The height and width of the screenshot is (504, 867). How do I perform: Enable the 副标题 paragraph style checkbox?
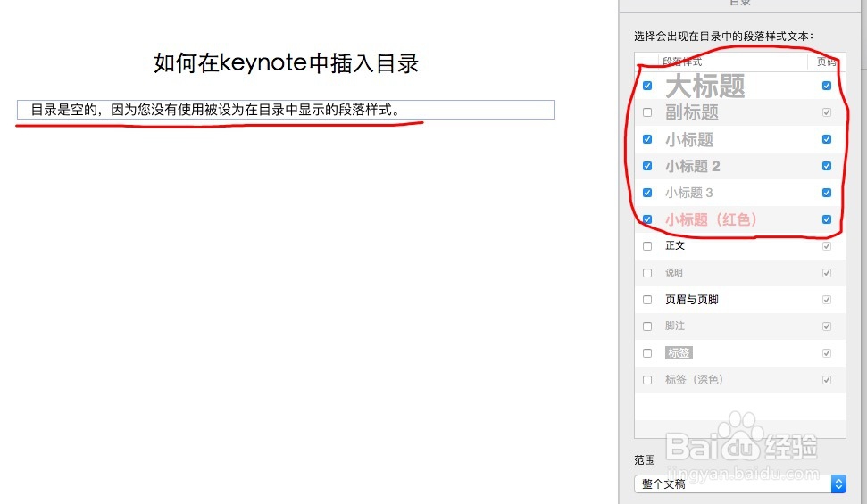coord(647,112)
